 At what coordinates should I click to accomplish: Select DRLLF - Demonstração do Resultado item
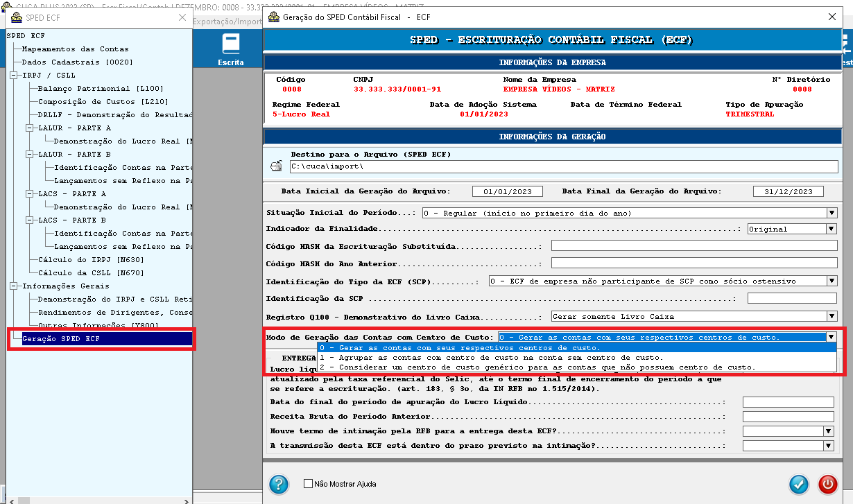pos(114,115)
